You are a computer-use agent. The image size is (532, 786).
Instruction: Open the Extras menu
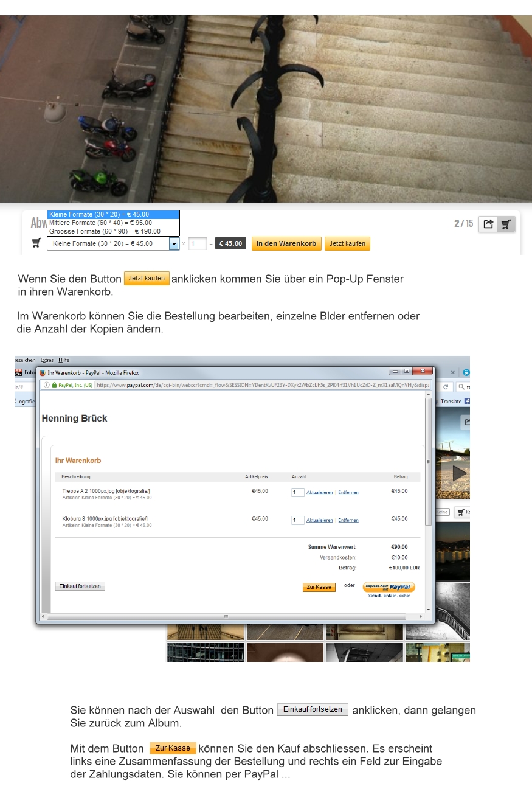coord(47,360)
